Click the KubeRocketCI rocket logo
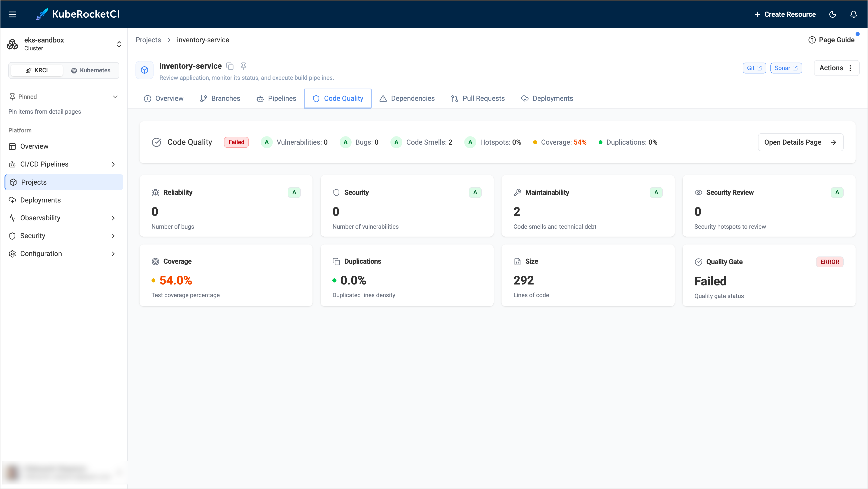868x489 pixels. click(x=42, y=14)
